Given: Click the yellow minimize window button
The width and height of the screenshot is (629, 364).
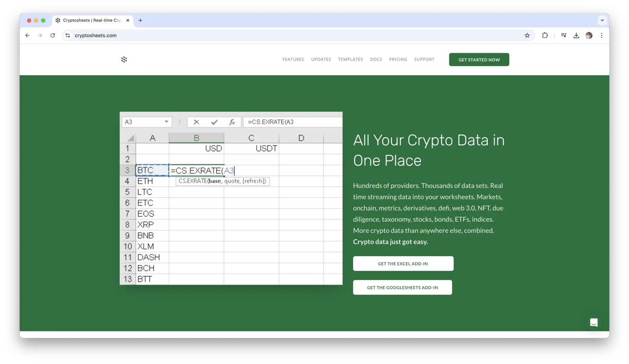Looking at the screenshot, I should pyautogui.click(x=36, y=21).
